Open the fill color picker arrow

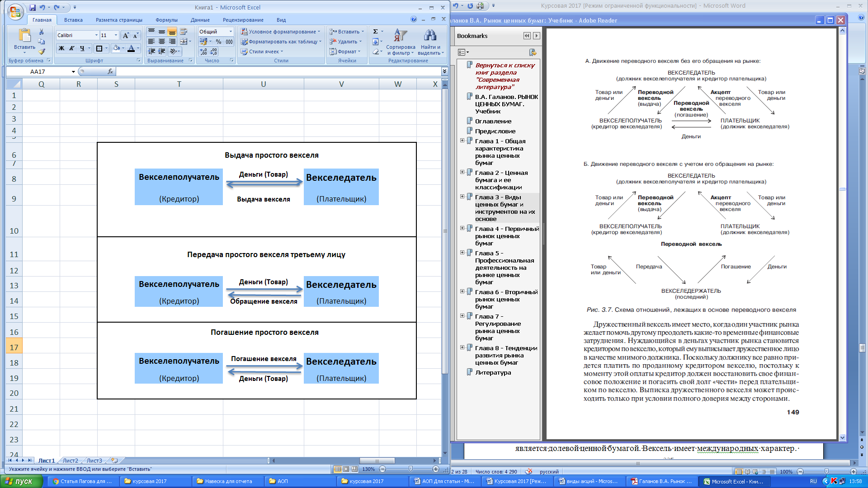coord(123,48)
